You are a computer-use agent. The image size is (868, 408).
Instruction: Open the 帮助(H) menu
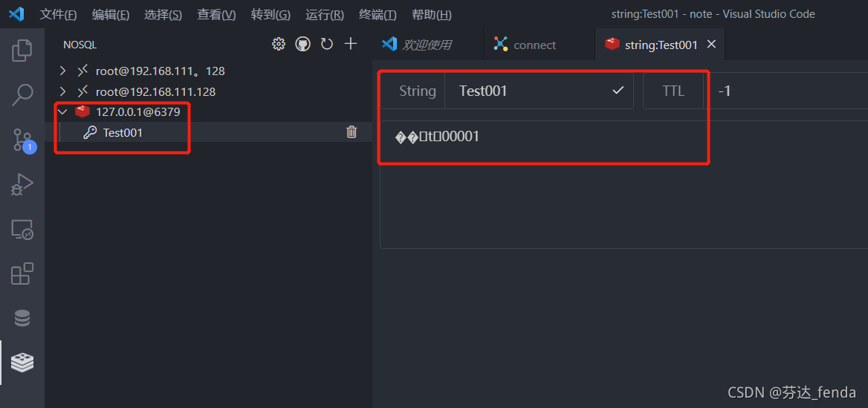(432, 15)
